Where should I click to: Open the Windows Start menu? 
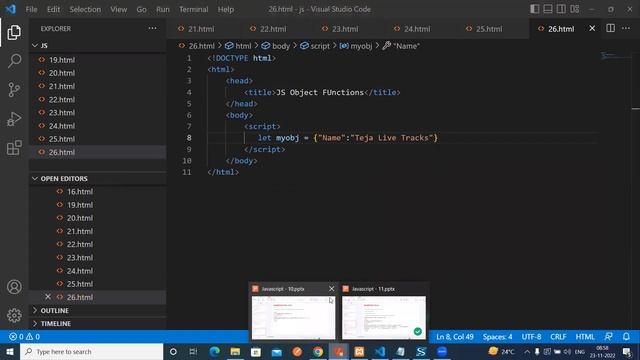point(10,351)
